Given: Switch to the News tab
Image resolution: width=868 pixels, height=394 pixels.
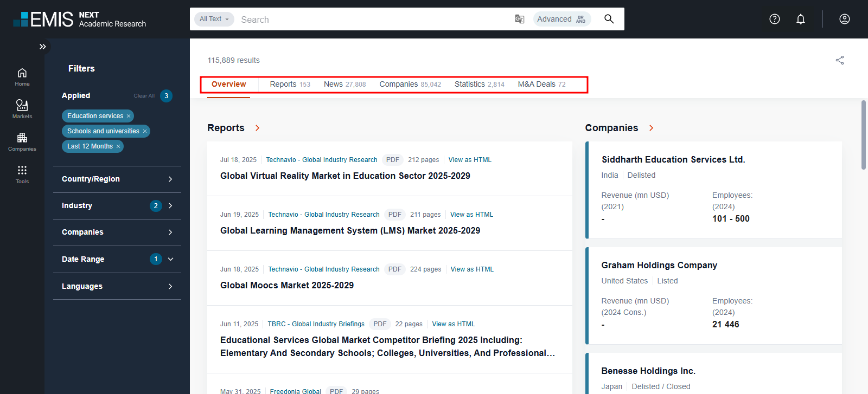Looking at the screenshot, I should pos(344,84).
